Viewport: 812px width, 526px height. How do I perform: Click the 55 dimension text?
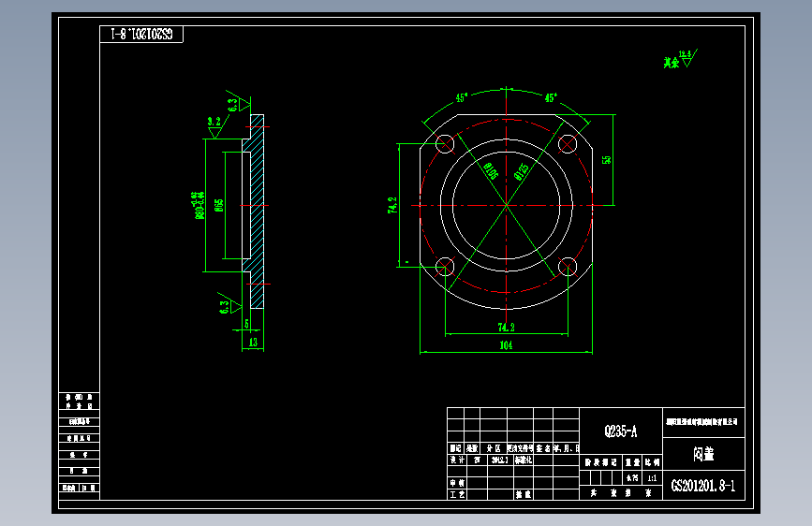[x=606, y=160]
